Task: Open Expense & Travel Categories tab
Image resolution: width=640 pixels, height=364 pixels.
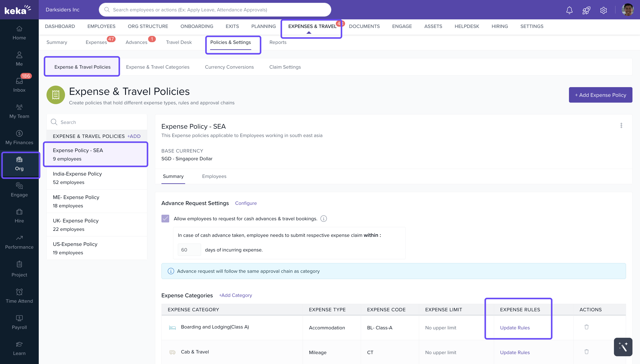Action: click(158, 67)
